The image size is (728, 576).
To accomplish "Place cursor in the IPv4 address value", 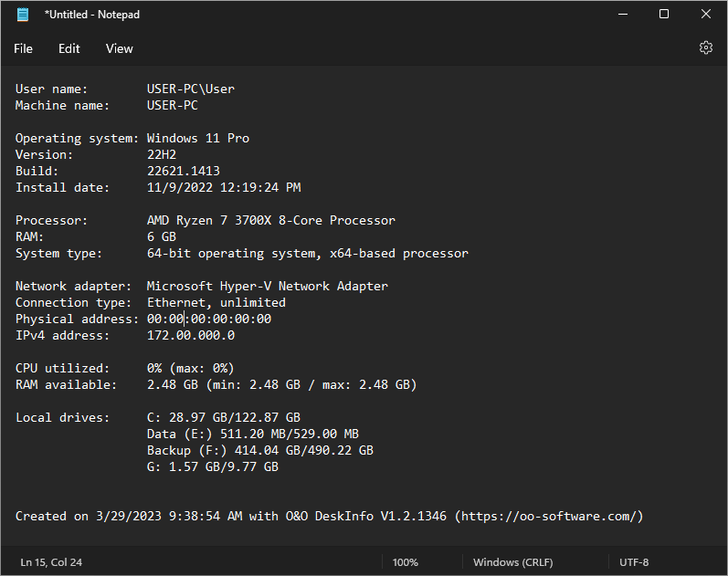I will pos(190,336).
